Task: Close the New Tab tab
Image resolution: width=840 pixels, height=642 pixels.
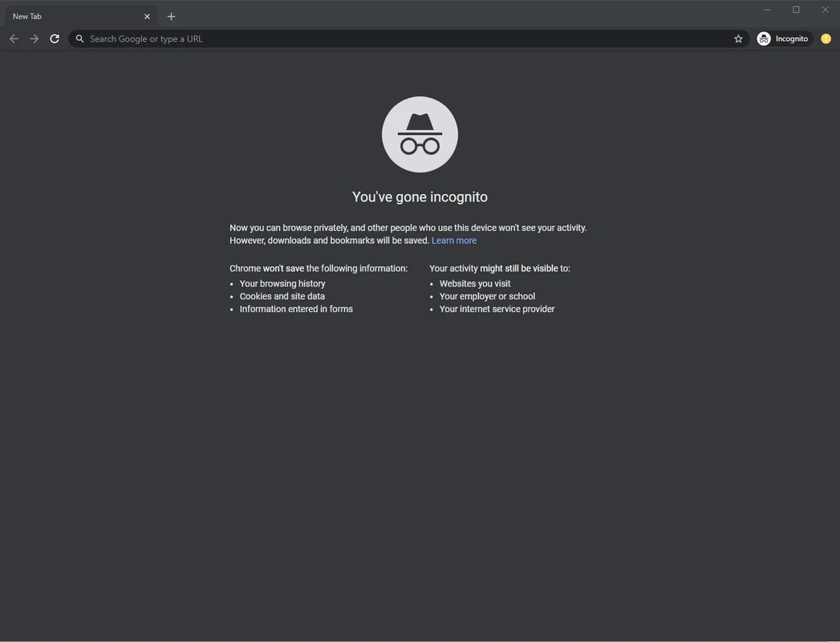Action: click(x=147, y=17)
